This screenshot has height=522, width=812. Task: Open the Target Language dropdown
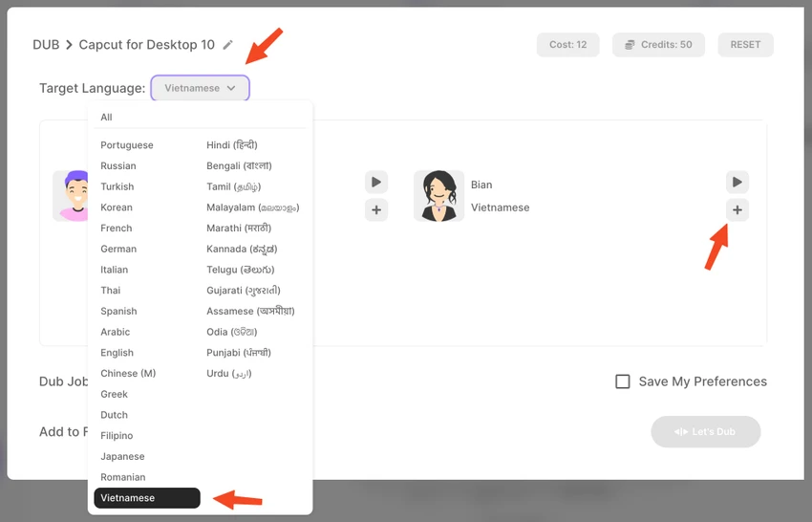200,88
